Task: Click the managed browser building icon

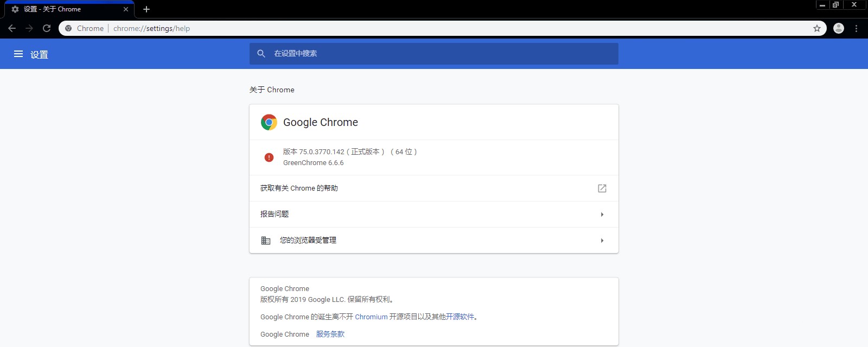Action: coord(266,241)
